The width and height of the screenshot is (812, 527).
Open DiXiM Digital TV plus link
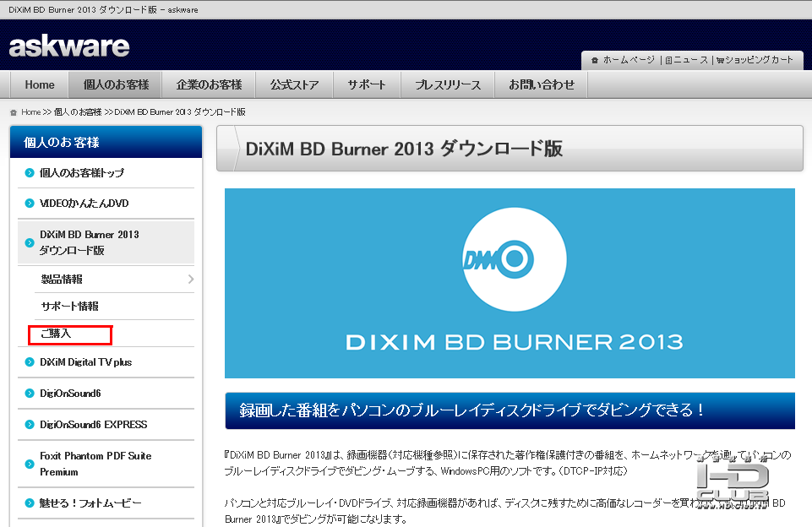tap(86, 362)
